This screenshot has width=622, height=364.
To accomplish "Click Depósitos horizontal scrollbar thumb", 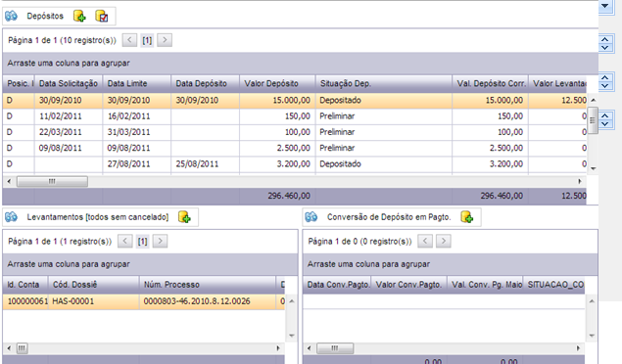I will tap(52, 181).
